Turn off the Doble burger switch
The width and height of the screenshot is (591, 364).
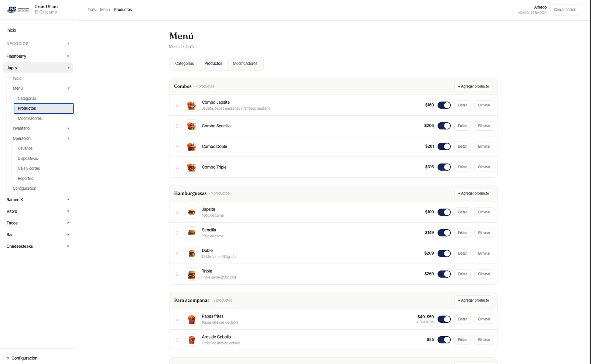(x=444, y=254)
